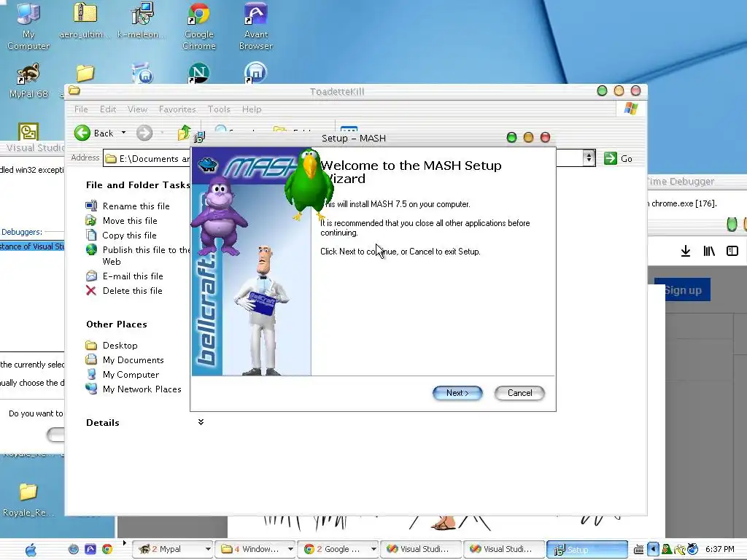Expand the hidden tray icons arrow
747x560 pixels.
coord(653,550)
